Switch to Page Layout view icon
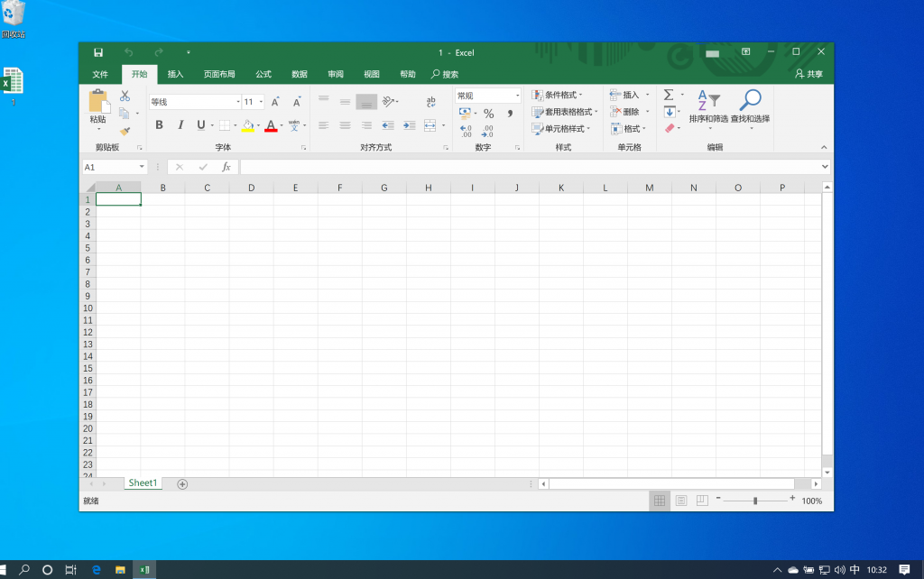Viewport: 924px width, 579px height. [x=681, y=501]
